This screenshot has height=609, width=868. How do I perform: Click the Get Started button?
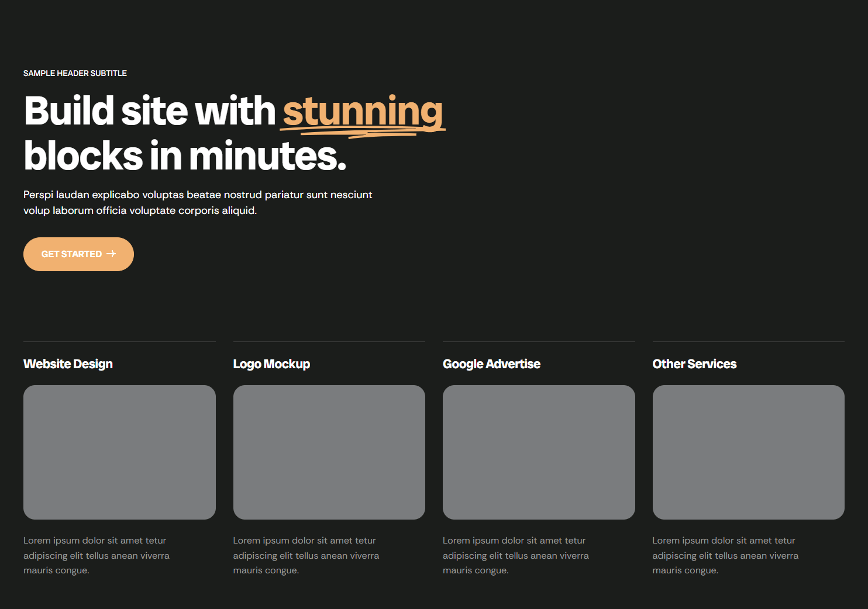point(78,254)
